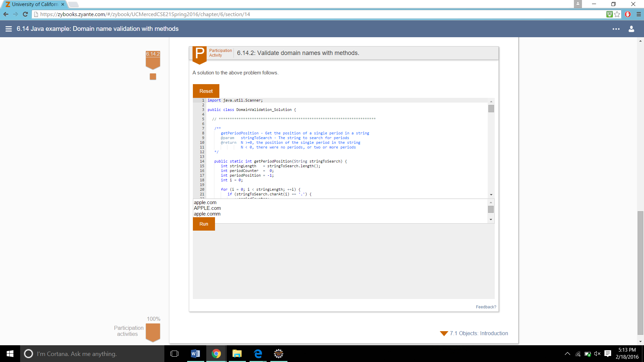Unmute the system volume

tap(598, 354)
